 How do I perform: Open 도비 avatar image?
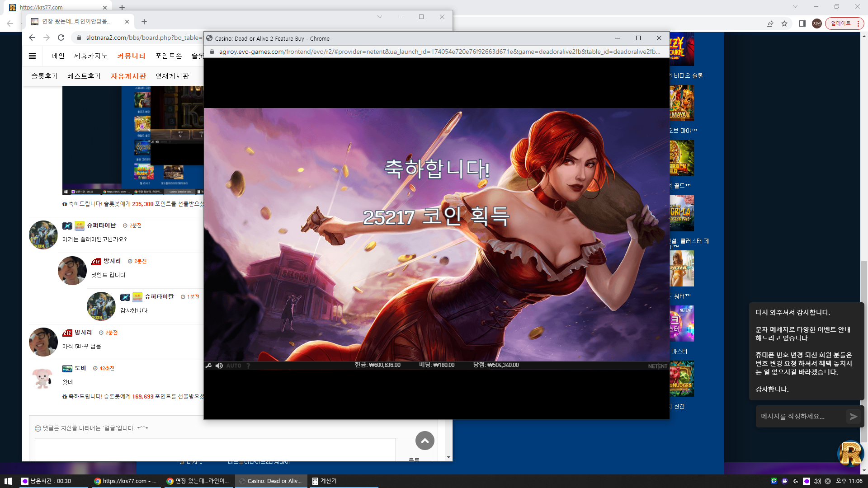43,378
